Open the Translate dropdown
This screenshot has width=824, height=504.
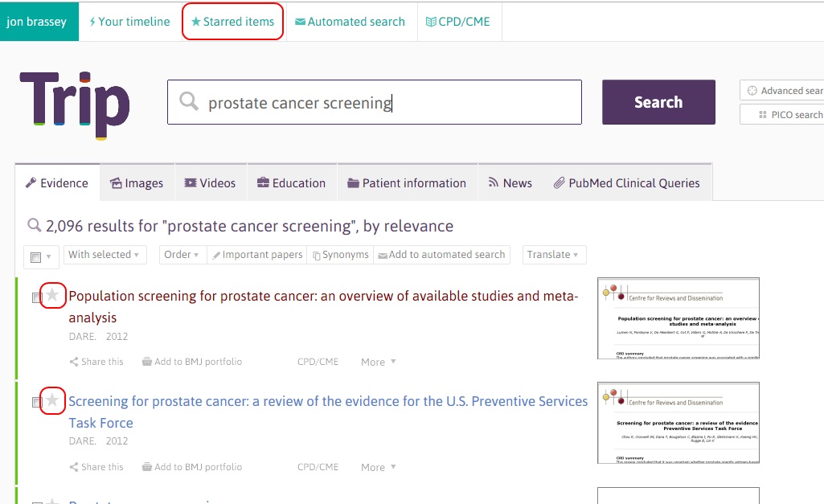[x=554, y=255]
